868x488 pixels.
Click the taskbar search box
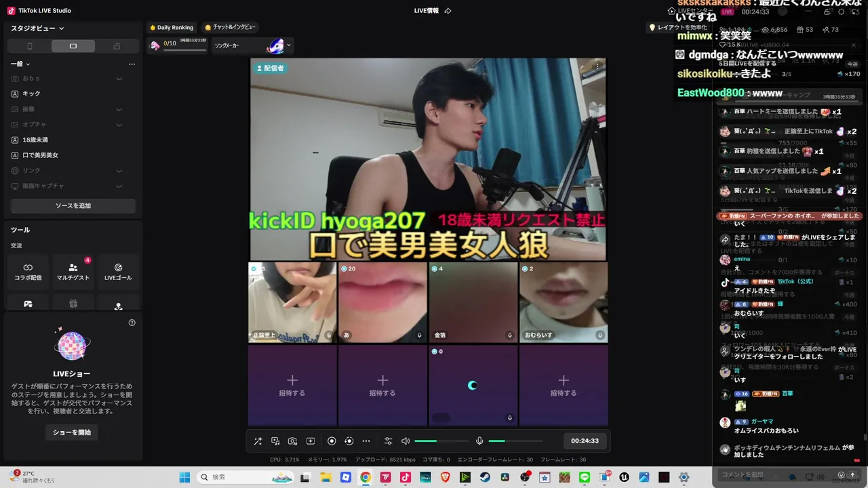pyautogui.click(x=247, y=477)
